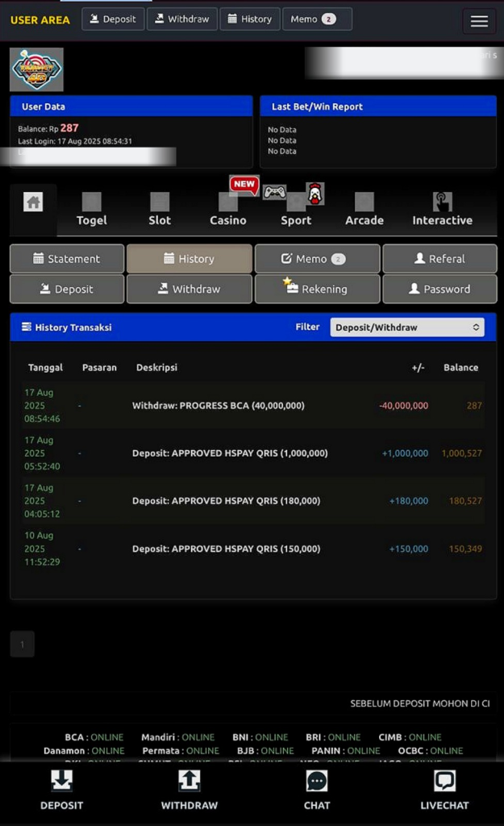The height and width of the screenshot is (826, 504).
Task: Open the Sport category
Action: [296, 211]
